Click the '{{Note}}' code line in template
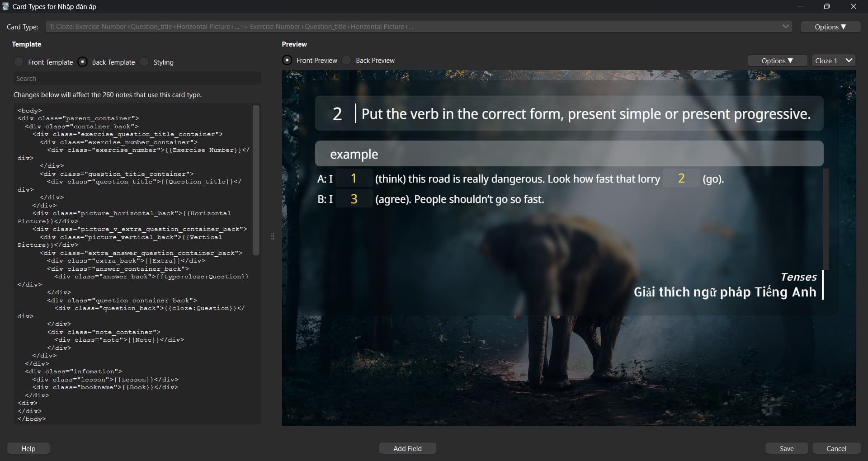 [119, 340]
